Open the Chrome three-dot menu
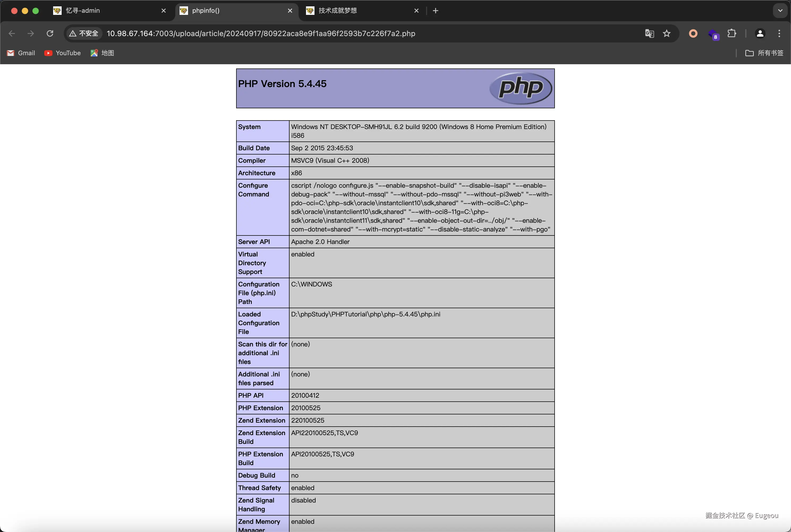Image resolution: width=791 pixels, height=532 pixels. 779,34
